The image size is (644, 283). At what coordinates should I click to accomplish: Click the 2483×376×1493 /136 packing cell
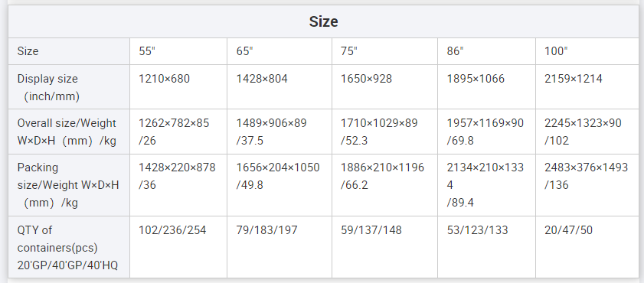coord(587,185)
